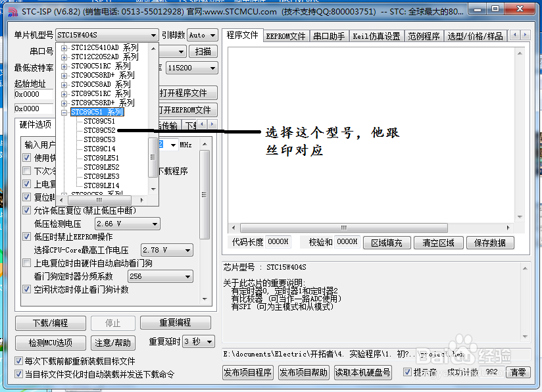Click the 扫描 button
The height and width of the screenshot is (392, 542).
[x=203, y=51]
